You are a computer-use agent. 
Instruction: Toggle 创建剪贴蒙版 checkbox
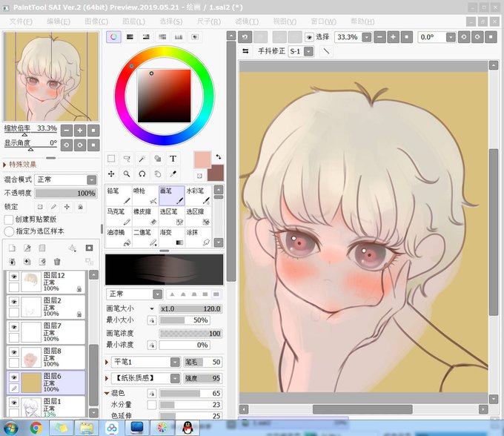click(x=9, y=219)
